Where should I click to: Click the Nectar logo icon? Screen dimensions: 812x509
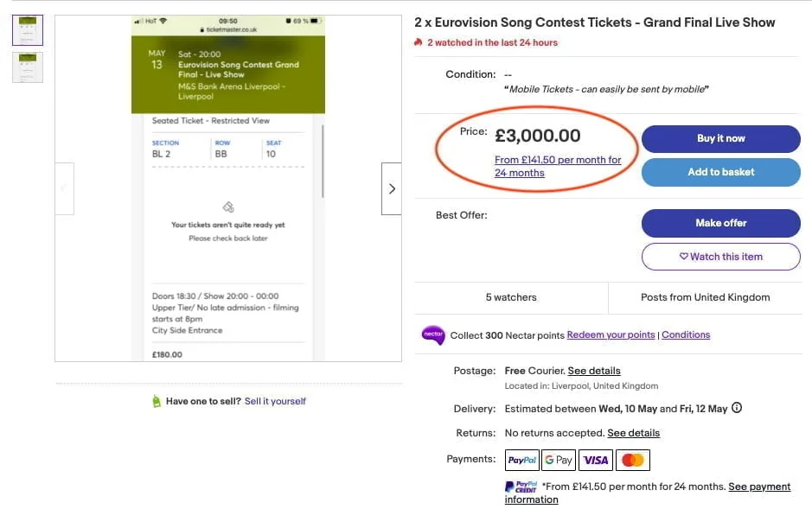click(x=433, y=335)
